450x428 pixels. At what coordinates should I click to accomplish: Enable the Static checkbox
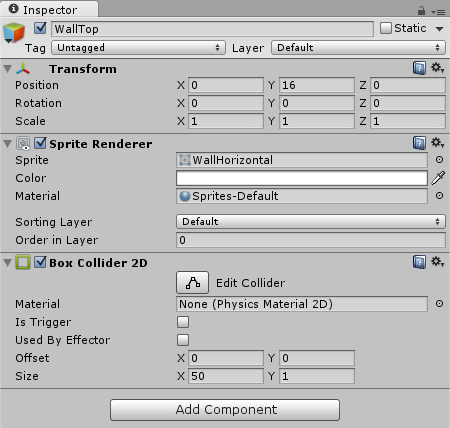[386, 28]
